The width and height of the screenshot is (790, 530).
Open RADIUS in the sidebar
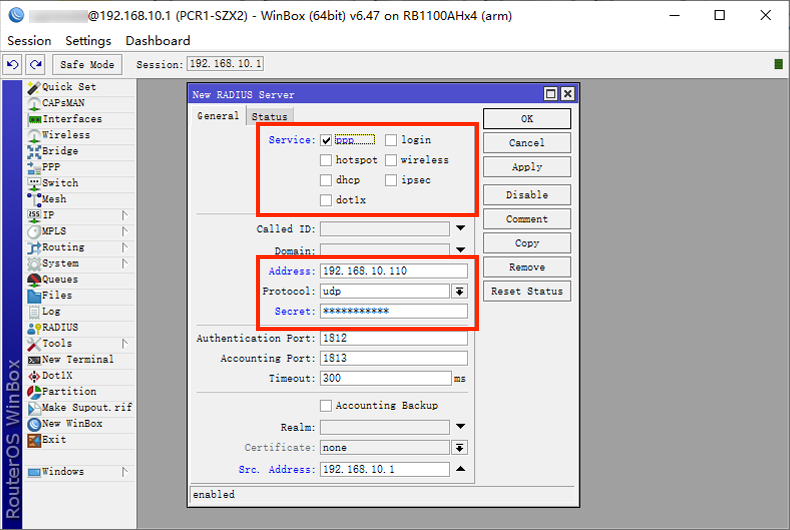click(x=81, y=327)
